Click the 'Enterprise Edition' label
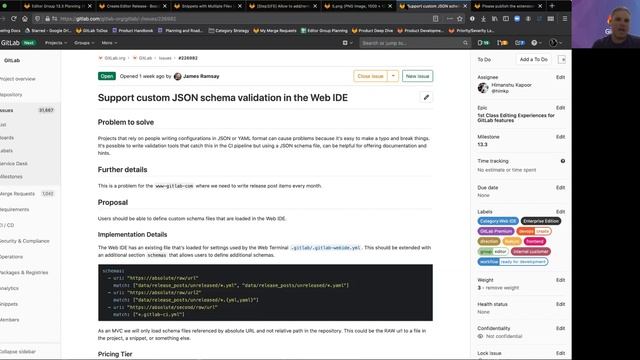The width and height of the screenshot is (640, 360). click(x=541, y=221)
